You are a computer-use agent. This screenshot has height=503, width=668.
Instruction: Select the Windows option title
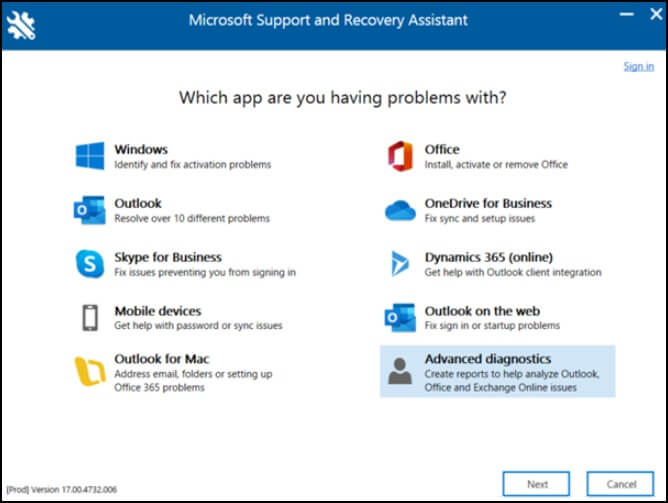coord(141,149)
